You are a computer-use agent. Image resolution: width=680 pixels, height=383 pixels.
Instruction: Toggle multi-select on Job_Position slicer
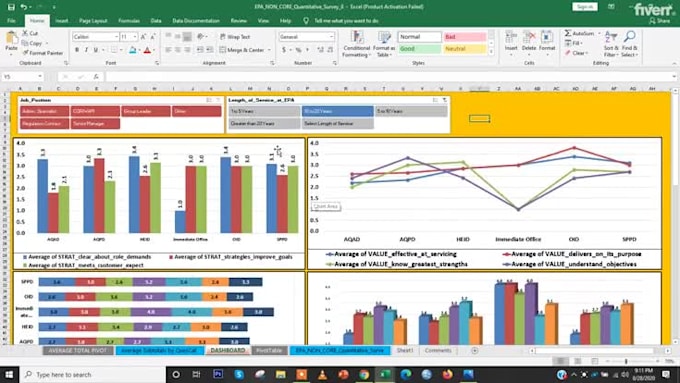(x=209, y=100)
